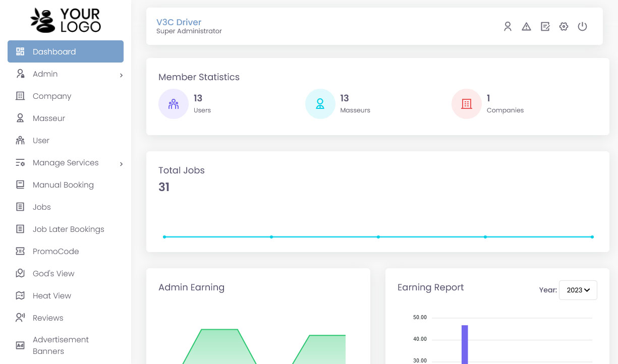618x364 pixels.
Task: Expand the Admin submenu chevron
Action: point(121,75)
